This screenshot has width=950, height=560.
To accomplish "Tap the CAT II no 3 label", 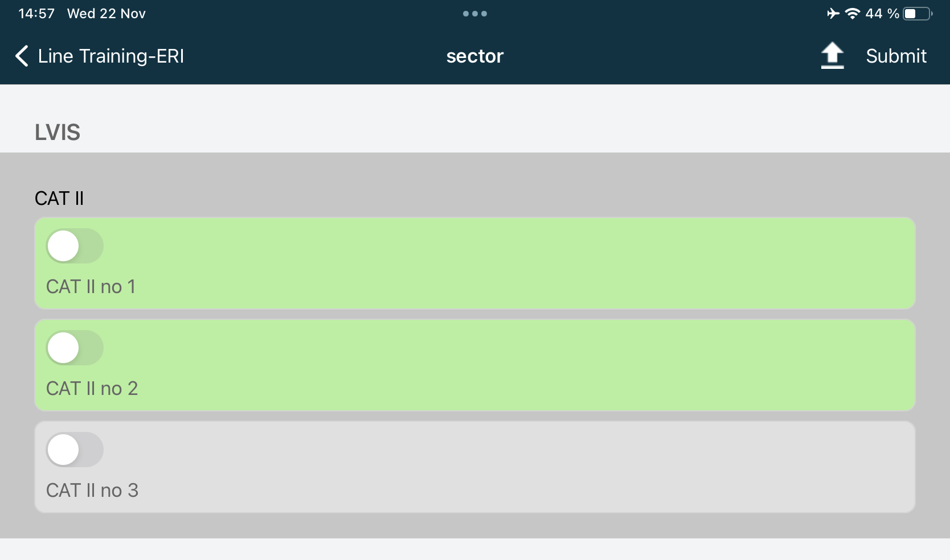I will [92, 491].
